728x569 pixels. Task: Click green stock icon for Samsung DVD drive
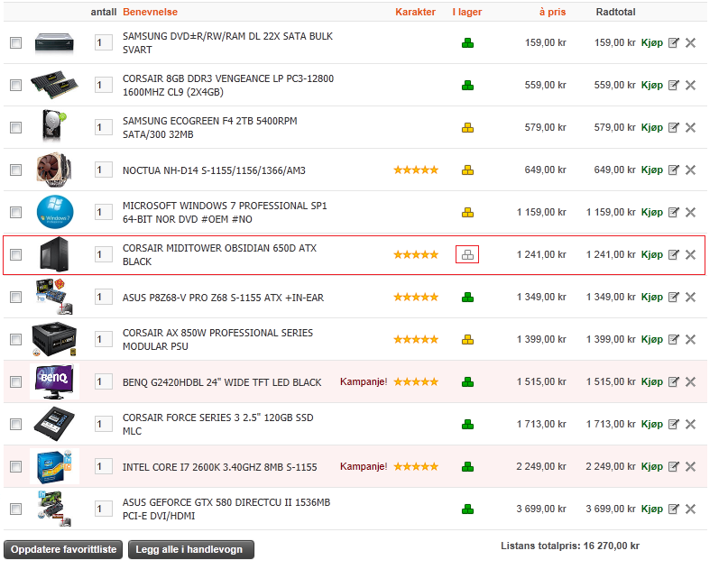(x=467, y=43)
